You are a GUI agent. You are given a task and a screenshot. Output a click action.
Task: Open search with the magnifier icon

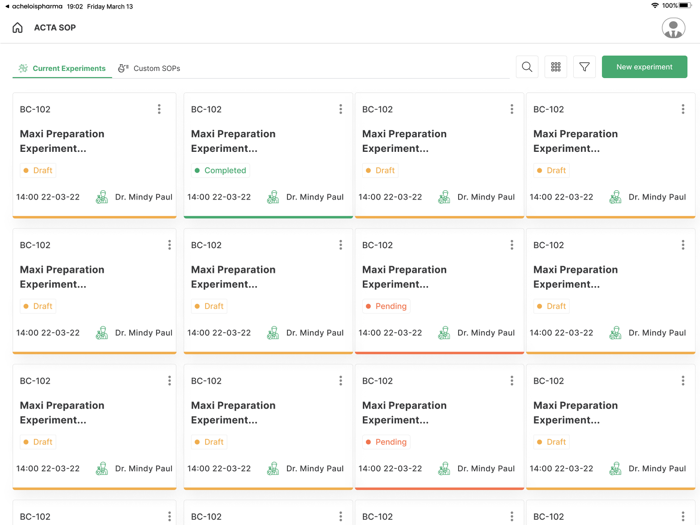tap(527, 67)
